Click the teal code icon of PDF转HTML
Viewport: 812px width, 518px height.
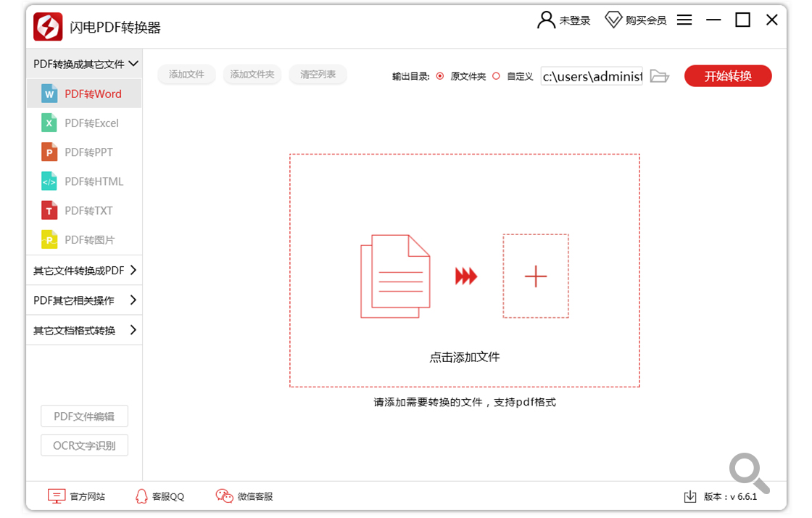click(x=49, y=181)
